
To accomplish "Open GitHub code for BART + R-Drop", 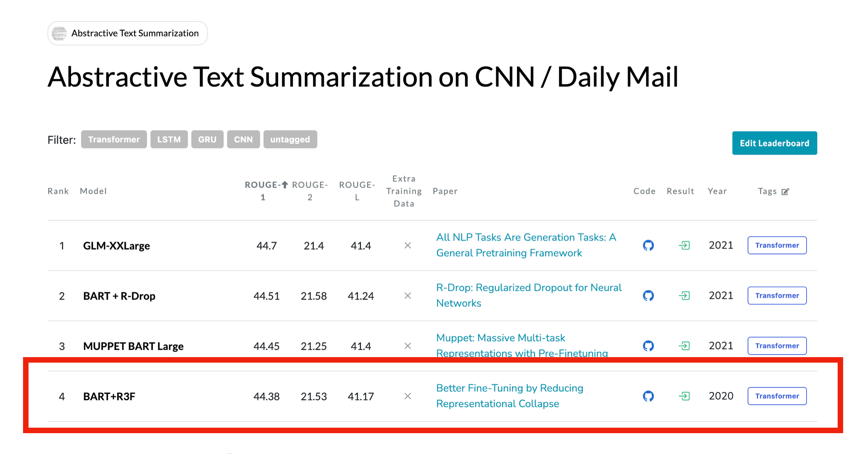I will click(648, 295).
